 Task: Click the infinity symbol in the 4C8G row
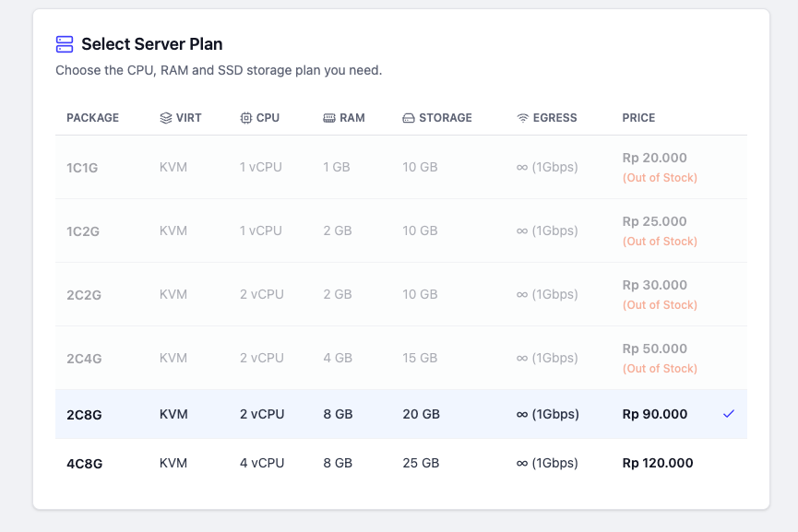point(522,464)
